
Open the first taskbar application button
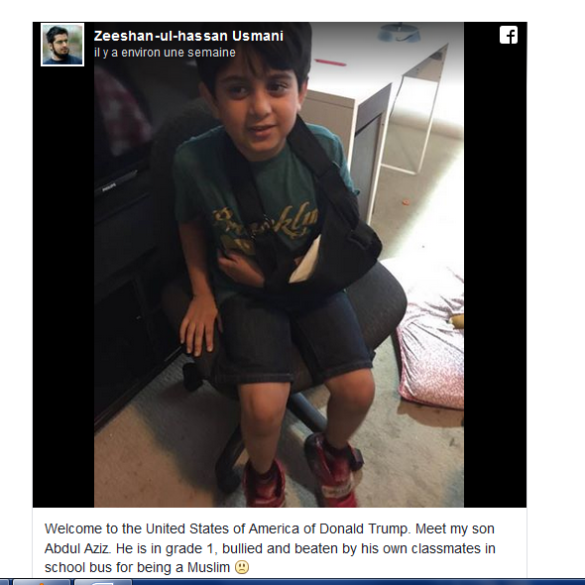point(41,582)
